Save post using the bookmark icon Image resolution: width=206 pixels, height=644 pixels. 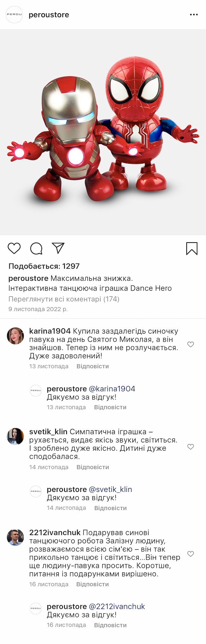(192, 249)
